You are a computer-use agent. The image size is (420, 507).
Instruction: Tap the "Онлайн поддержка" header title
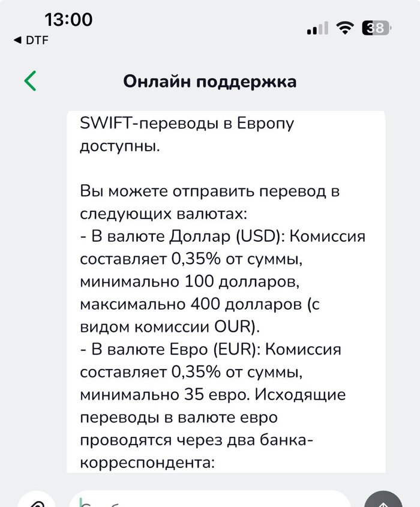click(x=209, y=81)
